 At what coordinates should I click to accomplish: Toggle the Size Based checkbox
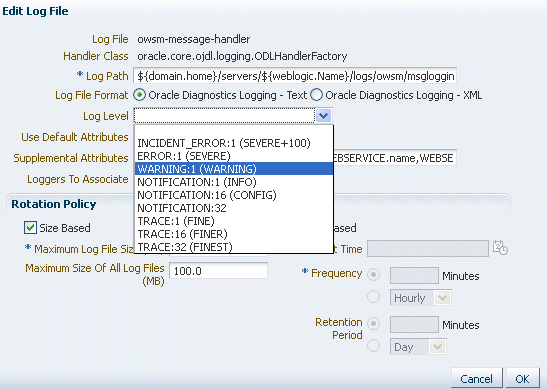[x=30, y=228]
